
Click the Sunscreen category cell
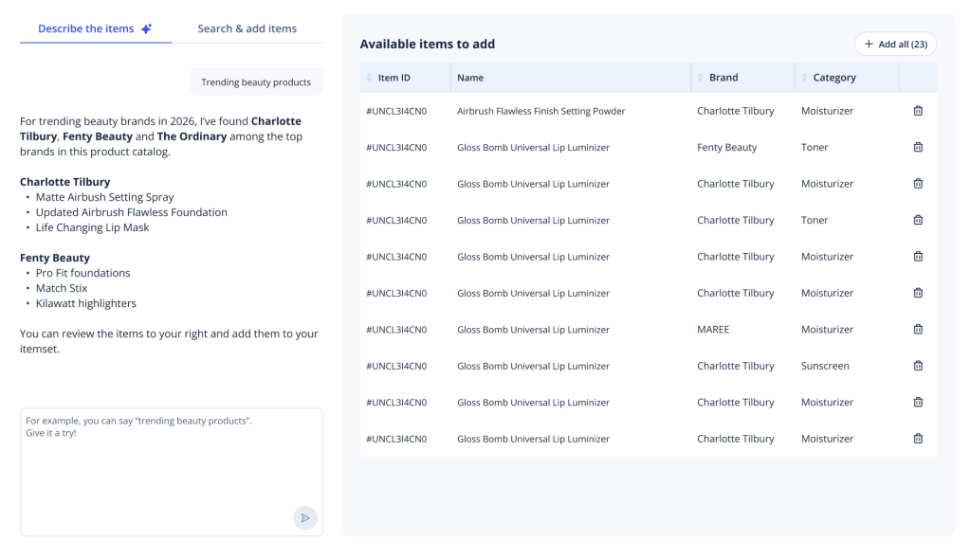click(825, 366)
